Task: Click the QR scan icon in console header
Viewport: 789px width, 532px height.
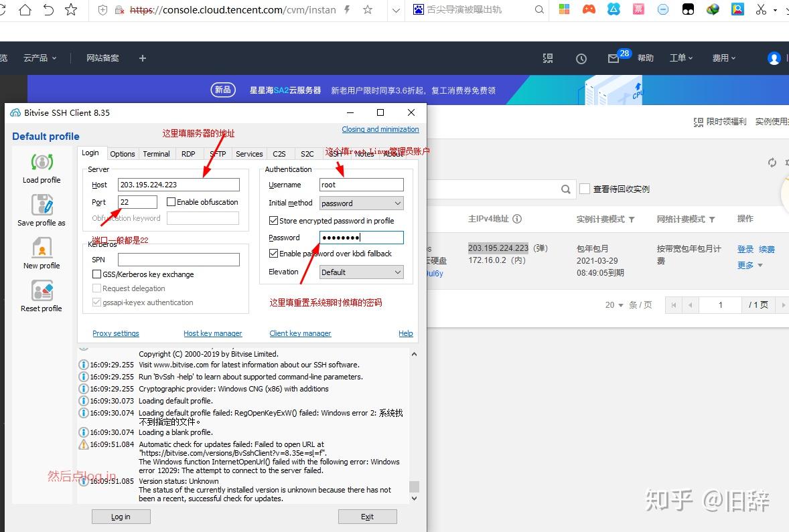Action: pos(548,58)
